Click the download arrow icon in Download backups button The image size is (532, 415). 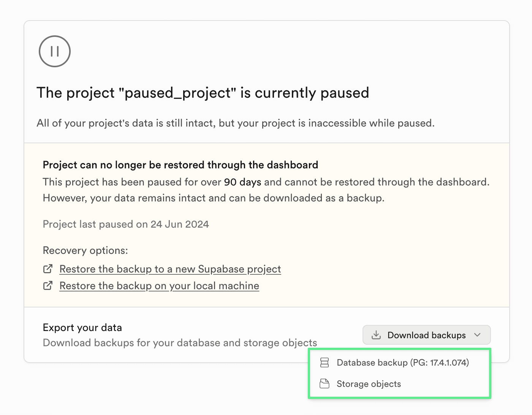[376, 335]
